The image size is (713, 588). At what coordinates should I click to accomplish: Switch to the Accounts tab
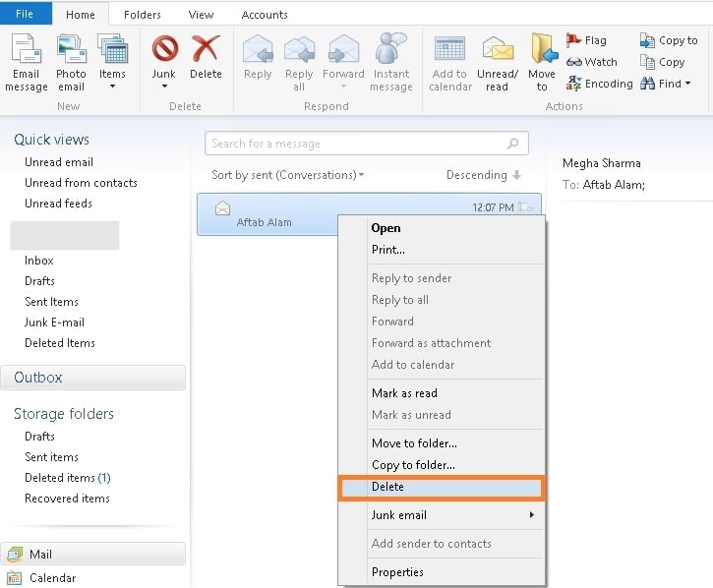tap(265, 15)
